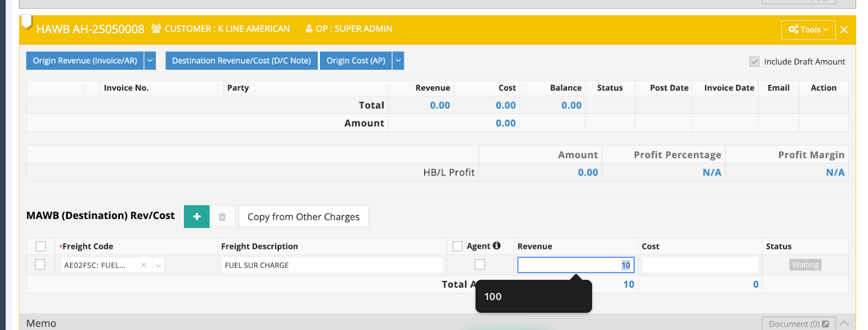
Task: Open the Document (0) button
Action: (x=798, y=324)
